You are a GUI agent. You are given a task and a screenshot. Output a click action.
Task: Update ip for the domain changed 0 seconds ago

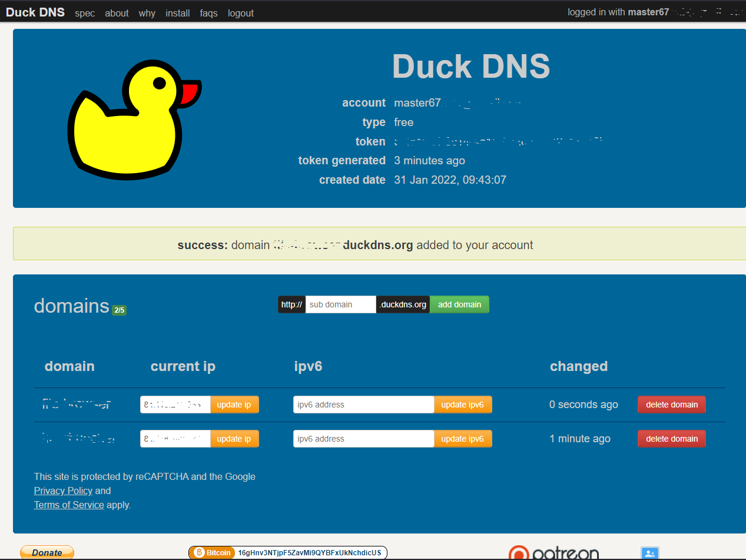point(234,405)
